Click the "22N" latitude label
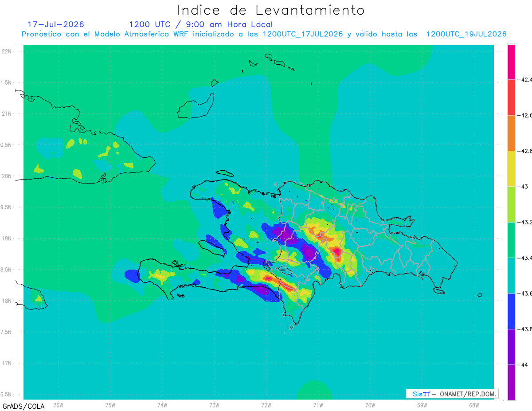Viewport: 532px width, 411px height. (7, 51)
